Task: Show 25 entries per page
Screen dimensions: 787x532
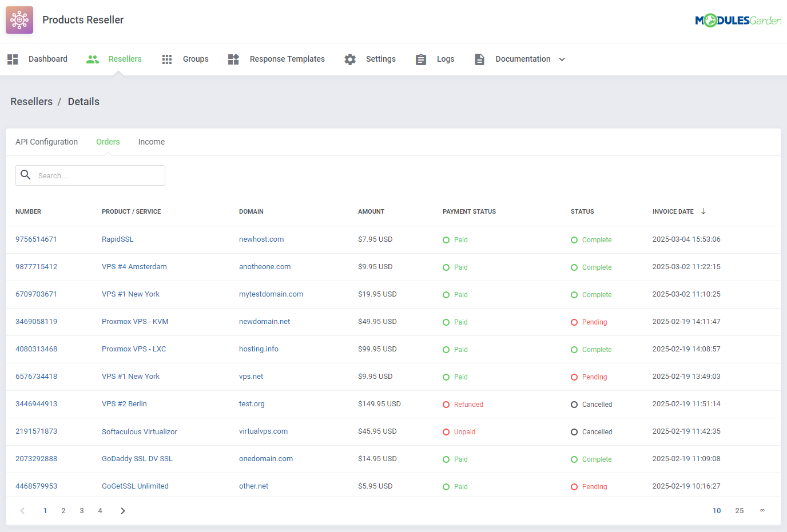Action: [740, 511]
